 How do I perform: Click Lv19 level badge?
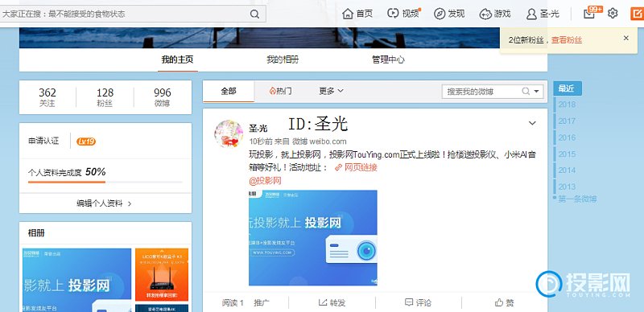coord(86,142)
